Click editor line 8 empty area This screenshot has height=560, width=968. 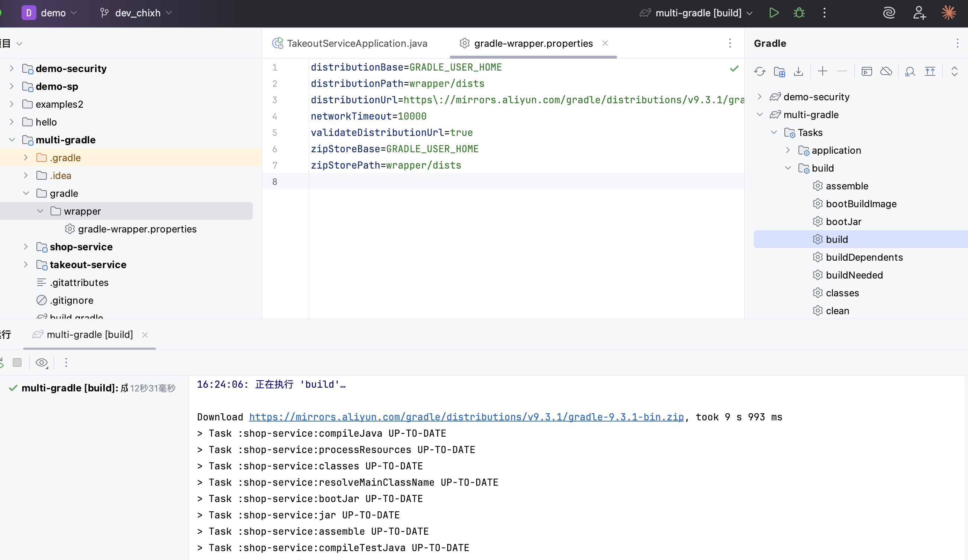coord(499,182)
